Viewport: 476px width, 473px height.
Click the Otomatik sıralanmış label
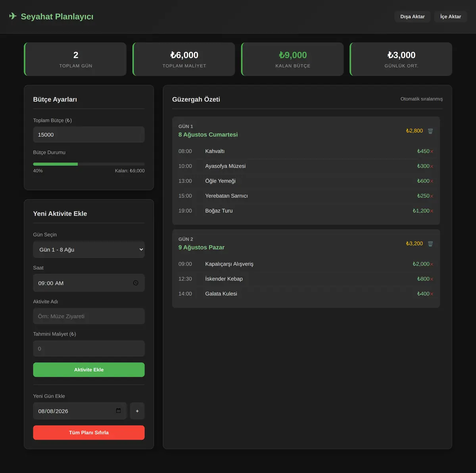pyautogui.click(x=422, y=99)
